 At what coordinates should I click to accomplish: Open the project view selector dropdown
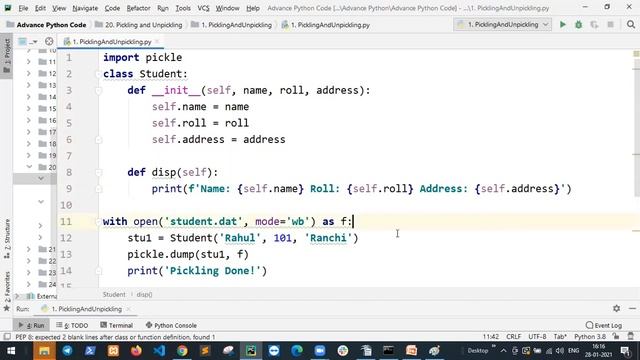pyautogui.click(x=28, y=41)
